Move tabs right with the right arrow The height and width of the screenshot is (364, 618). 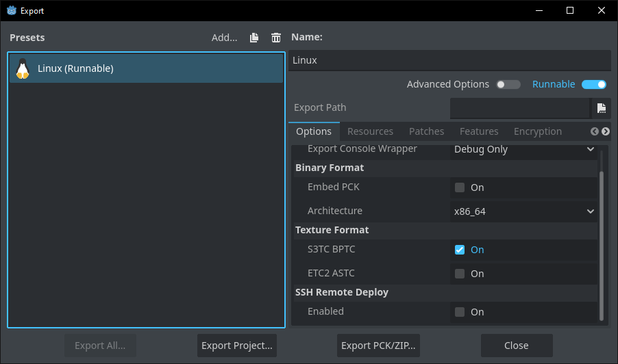pyautogui.click(x=606, y=131)
